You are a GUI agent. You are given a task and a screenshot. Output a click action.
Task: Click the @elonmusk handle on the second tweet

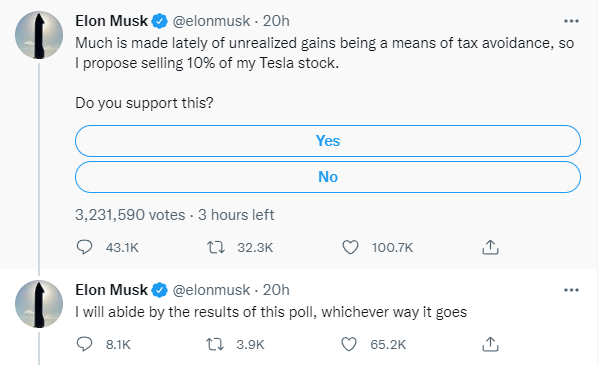(x=211, y=290)
